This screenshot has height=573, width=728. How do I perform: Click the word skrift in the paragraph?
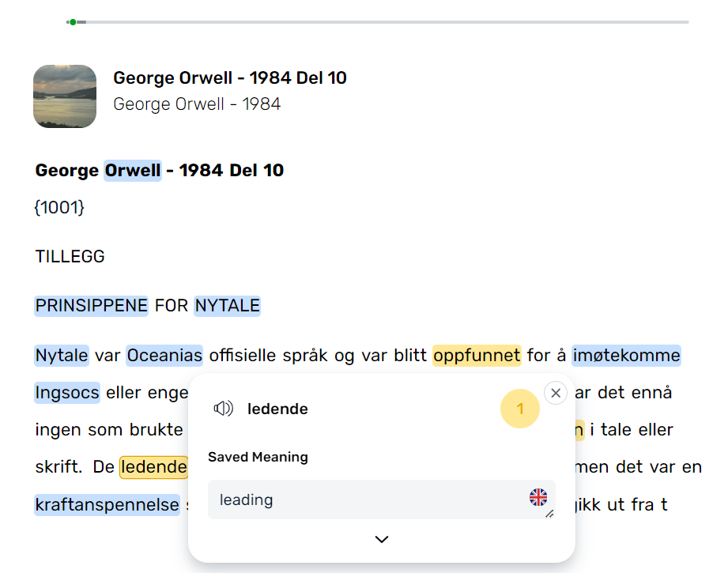(56, 466)
